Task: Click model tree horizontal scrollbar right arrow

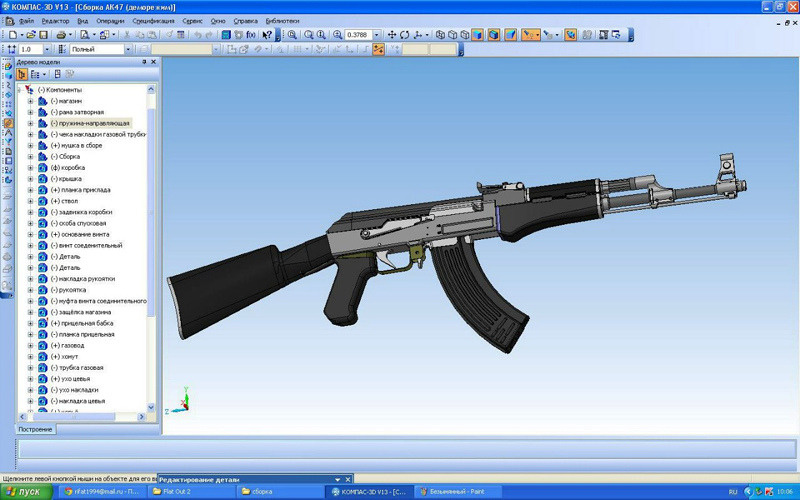Action: pyautogui.click(x=141, y=417)
